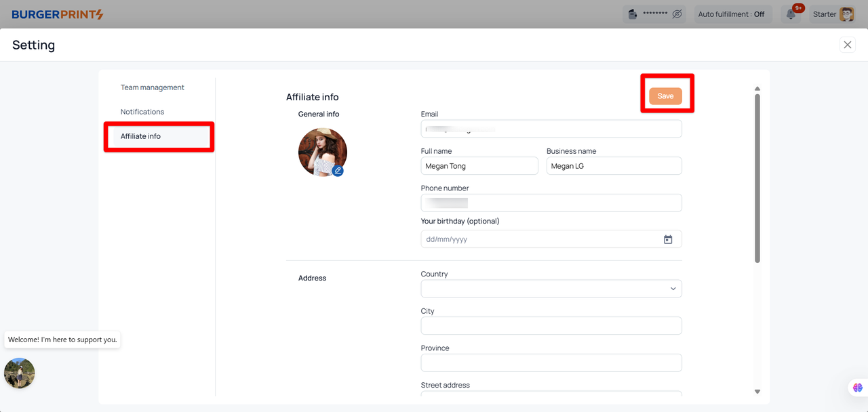Click the pink brain icon at bottom right
This screenshot has width=868, height=412.
click(x=858, y=388)
